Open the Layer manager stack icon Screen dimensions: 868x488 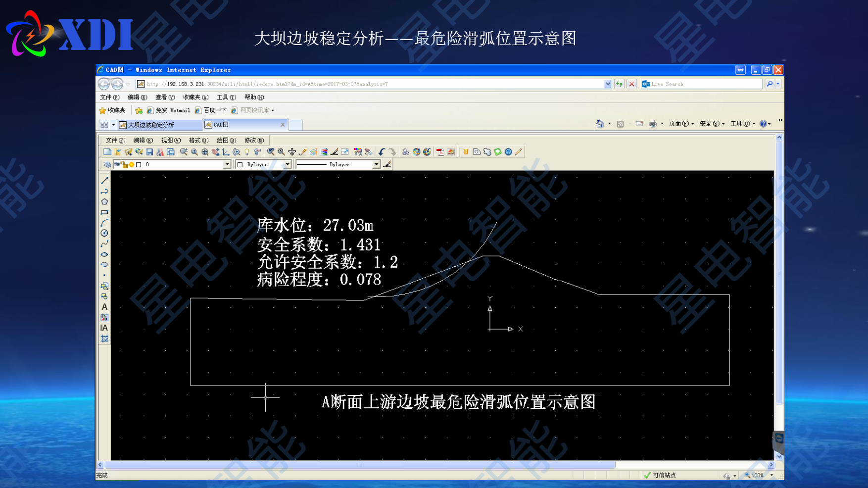pyautogui.click(x=107, y=164)
